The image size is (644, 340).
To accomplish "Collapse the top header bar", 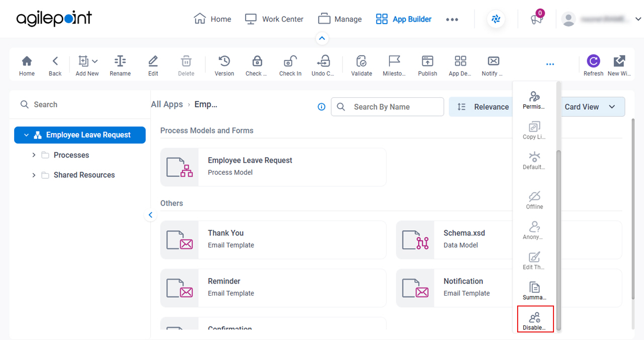I will click(x=322, y=38).
